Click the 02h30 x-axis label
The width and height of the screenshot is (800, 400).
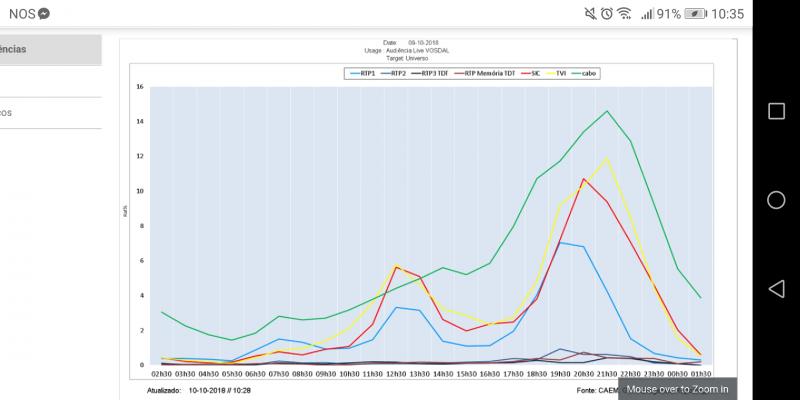pos(162,373)
